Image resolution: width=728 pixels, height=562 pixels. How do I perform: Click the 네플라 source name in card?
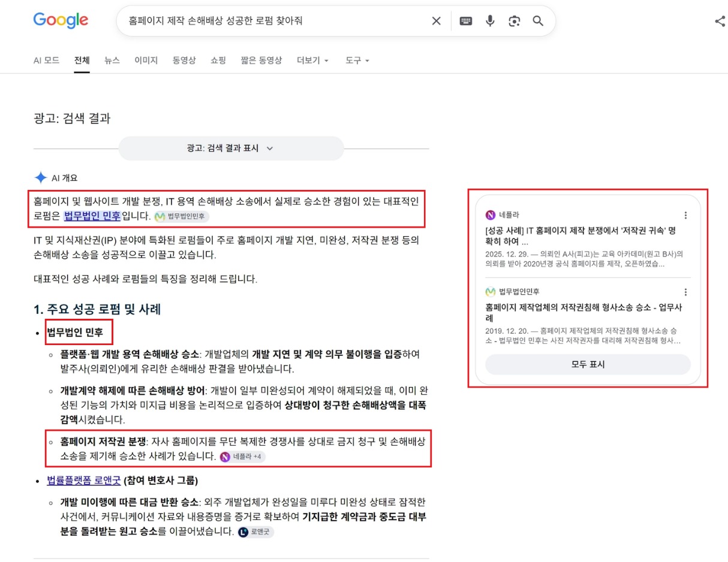pyautogui.click(x=509, y=215)
